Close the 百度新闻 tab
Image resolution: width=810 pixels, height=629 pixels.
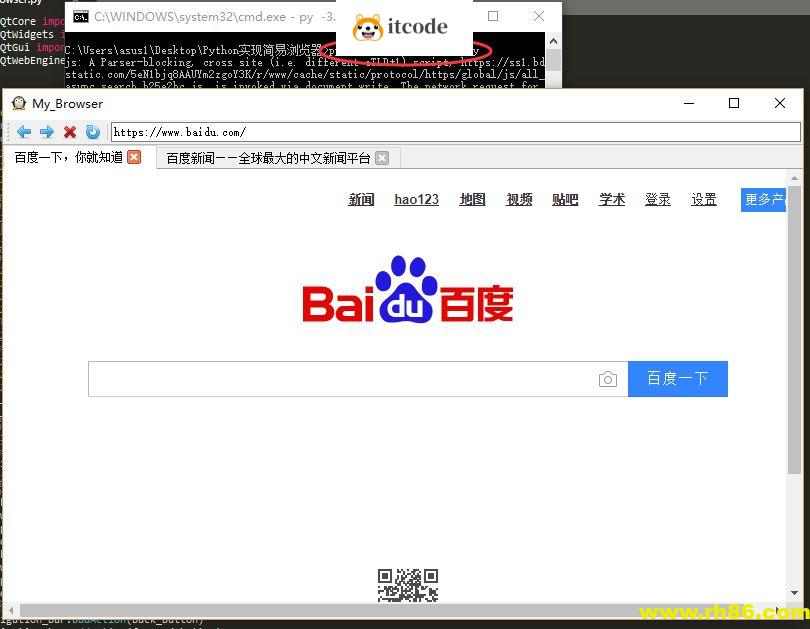[381, 157]
